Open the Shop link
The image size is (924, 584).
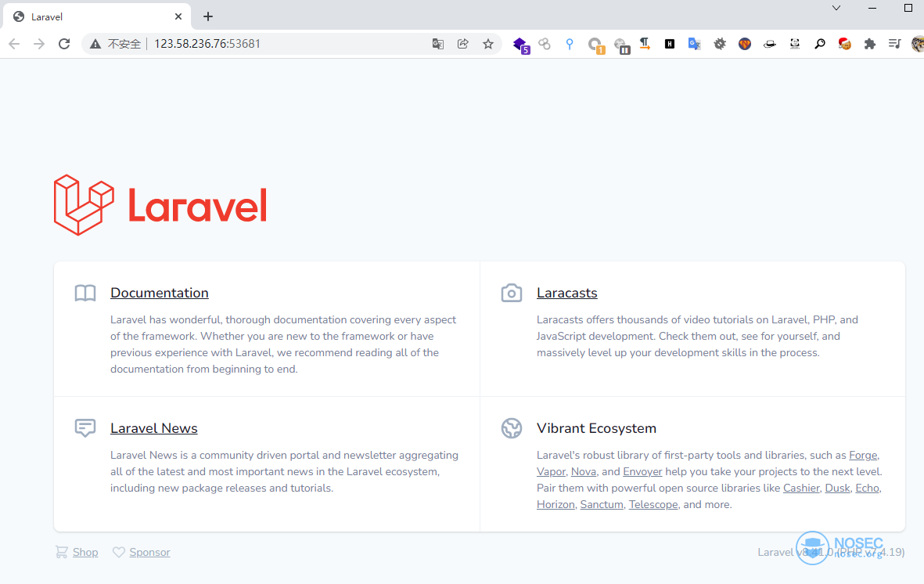85,552
